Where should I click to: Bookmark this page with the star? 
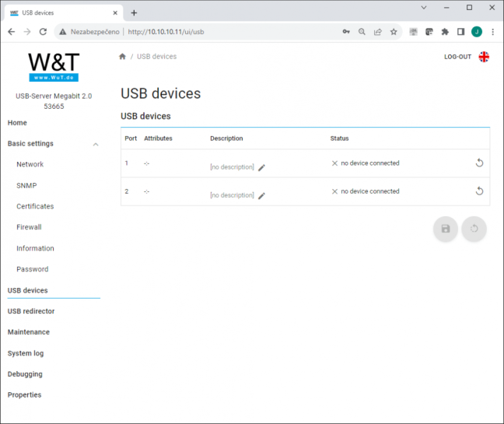click(394, 31)
